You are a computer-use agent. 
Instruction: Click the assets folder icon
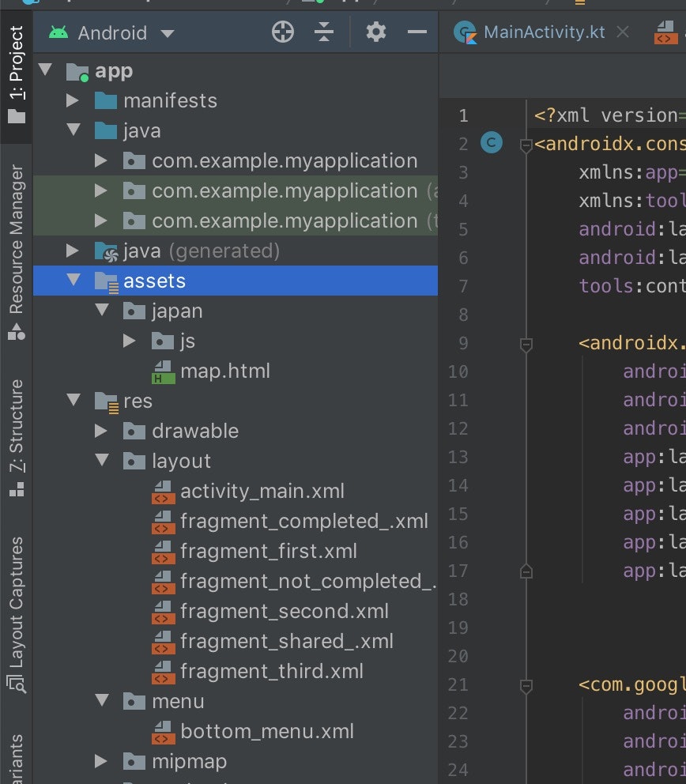(106, 281)
